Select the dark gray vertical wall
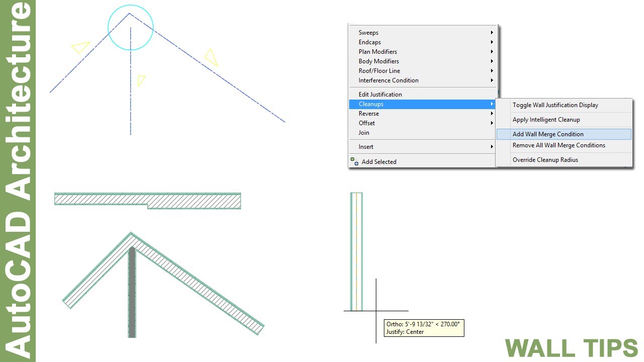The height and width of the screenshot is (362, 644). click(x=132, y=292)
